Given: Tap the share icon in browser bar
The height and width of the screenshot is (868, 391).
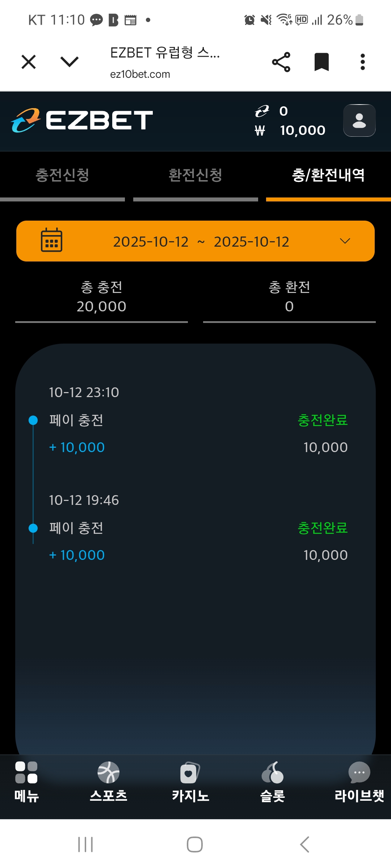Looking at the screenshot, I should (281, 62).
